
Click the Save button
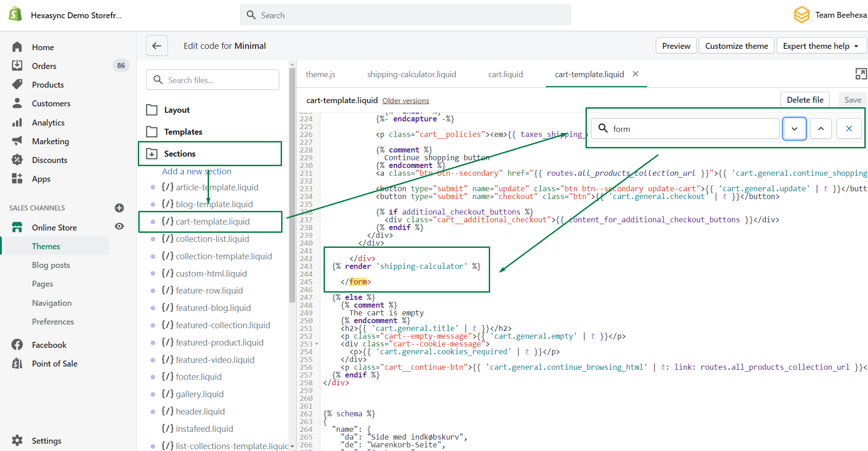(x=852, y=100)
